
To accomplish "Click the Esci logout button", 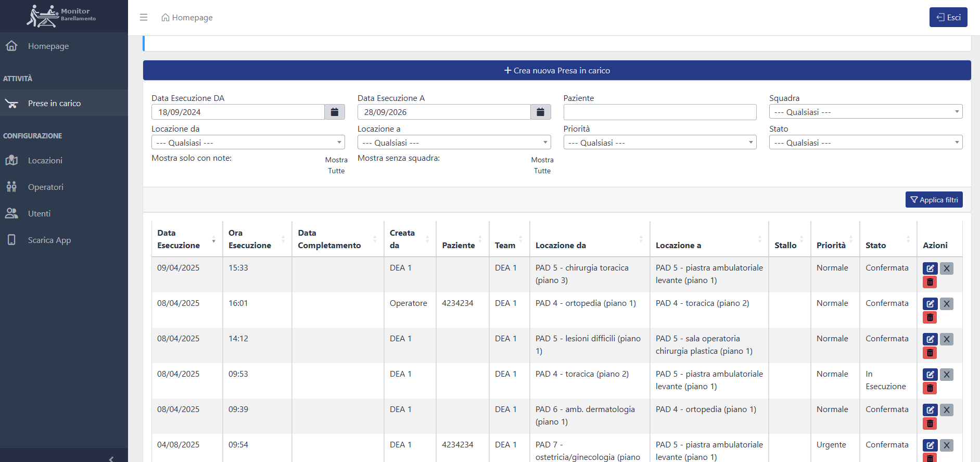I will (948, 17).
